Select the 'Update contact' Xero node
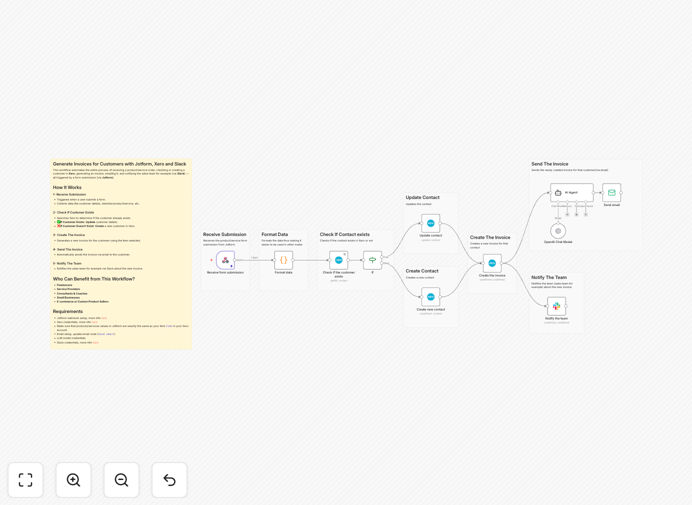 (431, 223)
